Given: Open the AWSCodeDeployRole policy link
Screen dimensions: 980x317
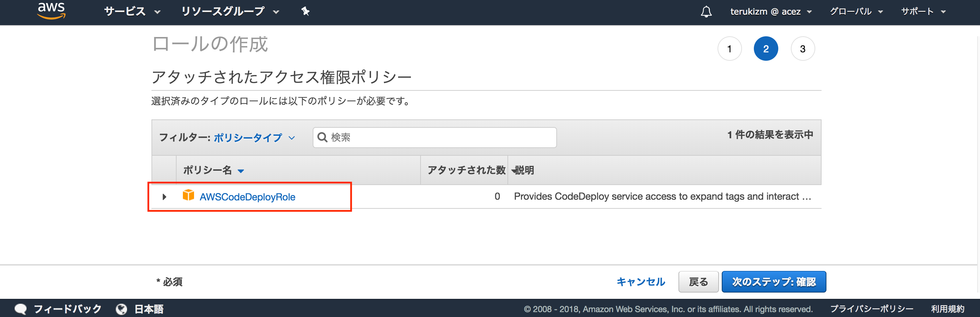Looking at the screenshot, I should point(248,197).
